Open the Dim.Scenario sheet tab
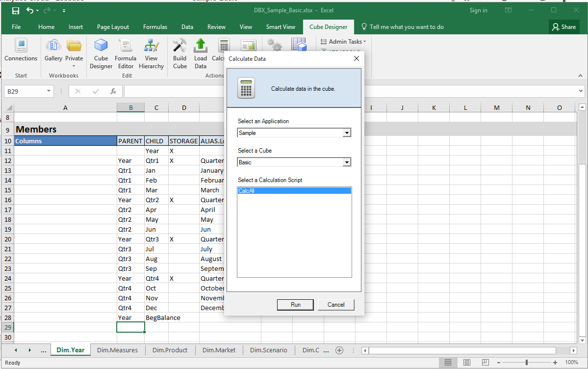This screenshot has height=369, width=588. click(x=269, y=350)
